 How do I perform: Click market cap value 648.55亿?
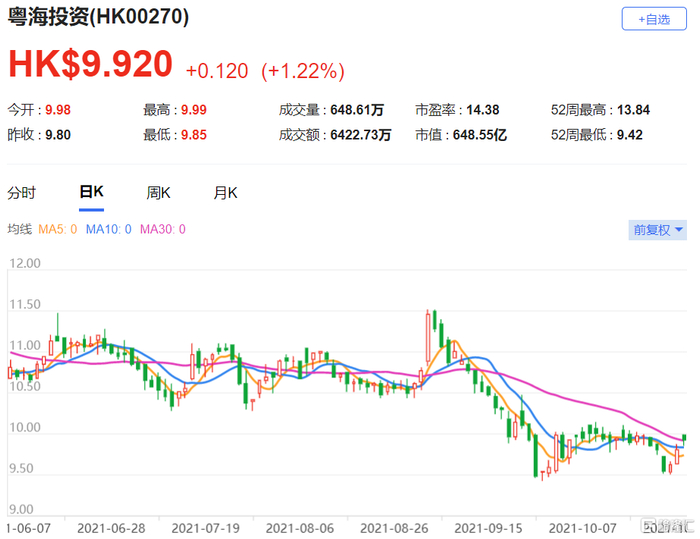[x=479, y=135]
